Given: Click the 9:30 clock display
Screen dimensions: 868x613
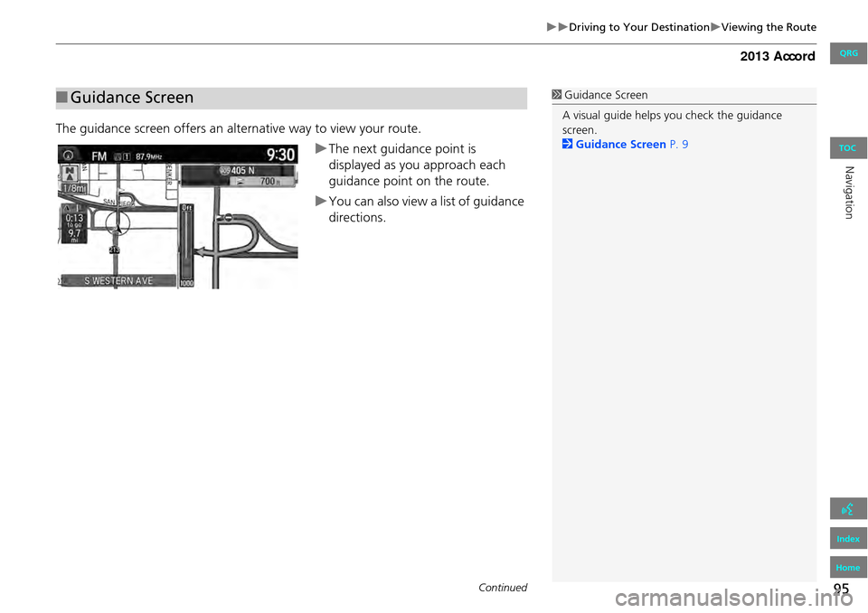Looking at the screenshot, I should pos(280,155).
